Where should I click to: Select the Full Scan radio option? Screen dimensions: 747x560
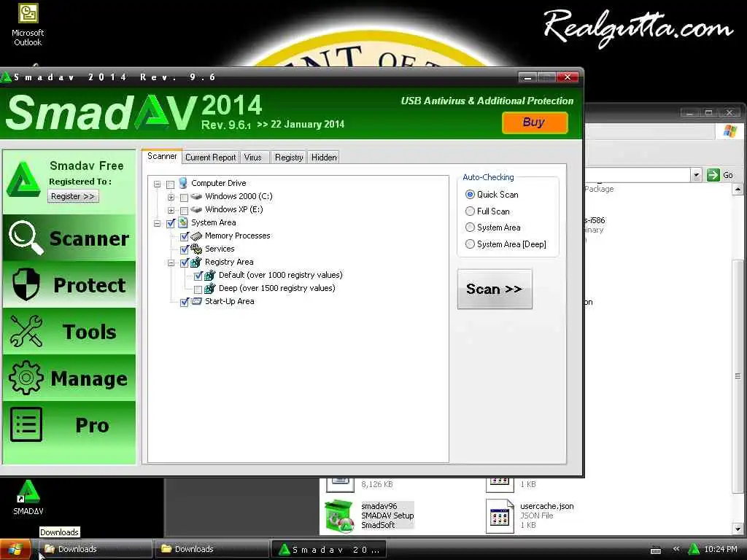pyautogui.click(x=470, y=211)
